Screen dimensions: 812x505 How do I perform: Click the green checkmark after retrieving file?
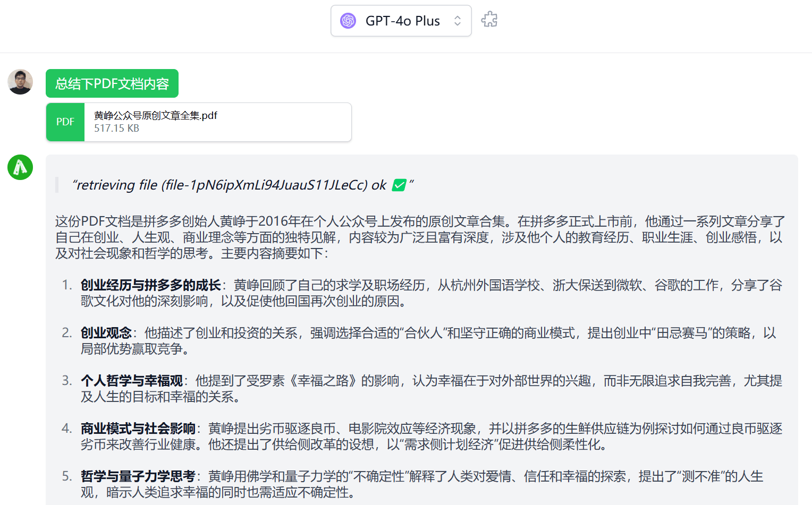399,185
